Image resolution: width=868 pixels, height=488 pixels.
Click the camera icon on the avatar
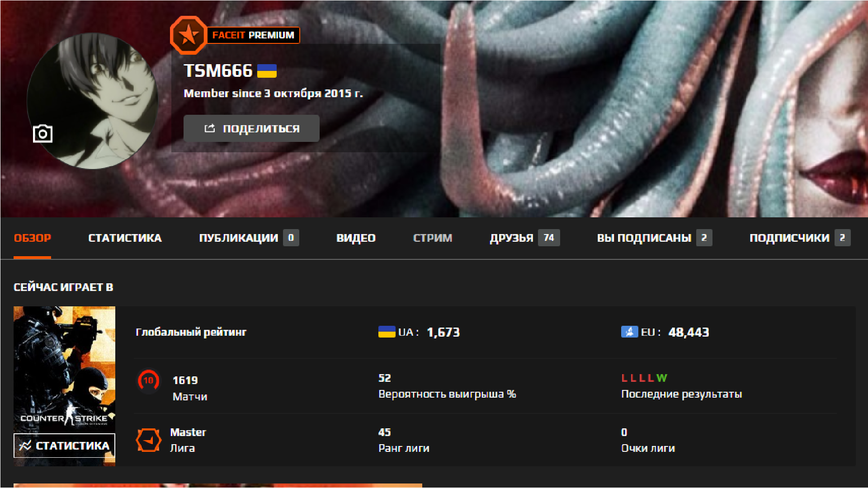[43, 134]
